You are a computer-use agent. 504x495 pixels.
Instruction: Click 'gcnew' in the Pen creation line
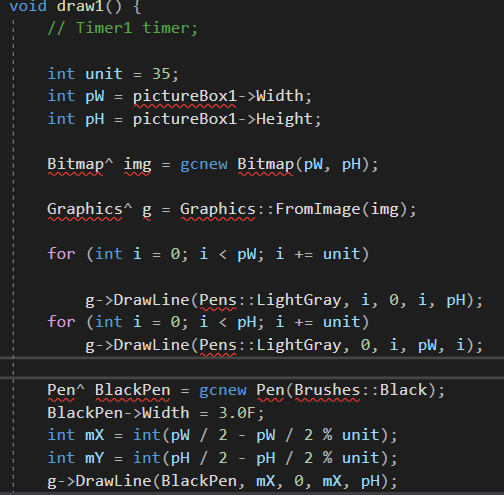pos(223,390)
